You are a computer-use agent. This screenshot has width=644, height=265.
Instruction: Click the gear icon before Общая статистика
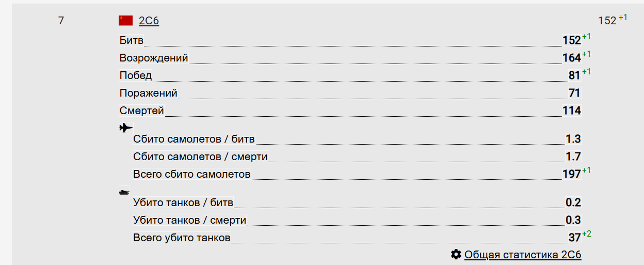pos(456,254)
